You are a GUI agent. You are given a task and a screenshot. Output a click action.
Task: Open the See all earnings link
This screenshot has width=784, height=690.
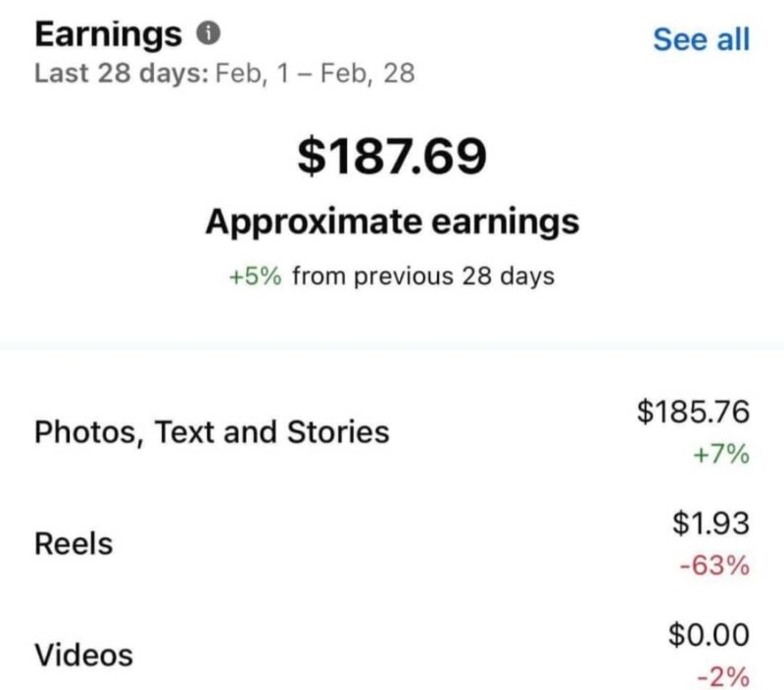[x=701, y=39]
